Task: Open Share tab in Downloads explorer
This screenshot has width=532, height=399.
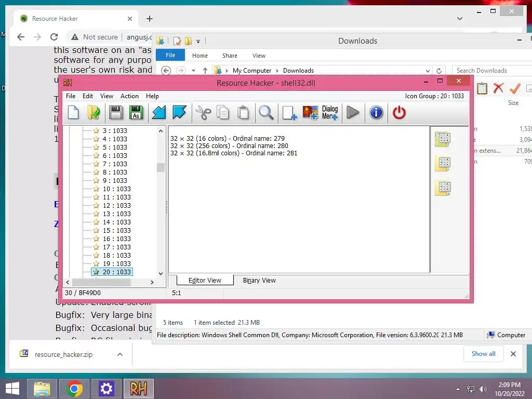Action: coord(230,56)
